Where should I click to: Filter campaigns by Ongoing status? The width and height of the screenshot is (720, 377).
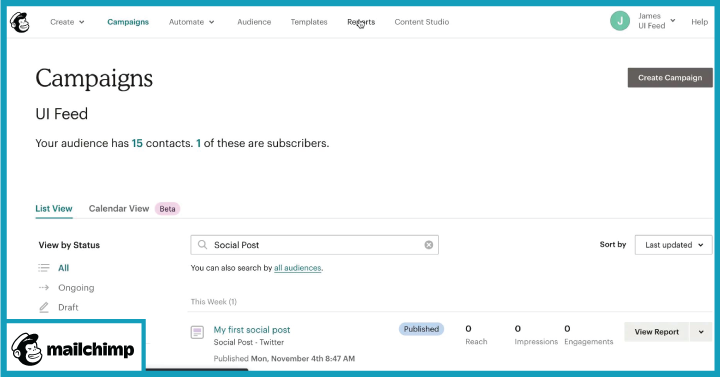point(76,288)
